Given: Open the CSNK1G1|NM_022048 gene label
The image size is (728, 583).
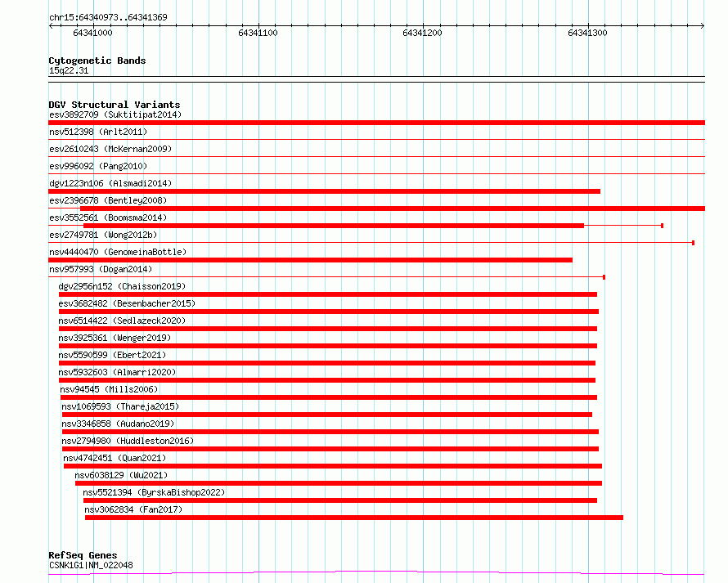Looking at the screenshot, I should (91, 565).
